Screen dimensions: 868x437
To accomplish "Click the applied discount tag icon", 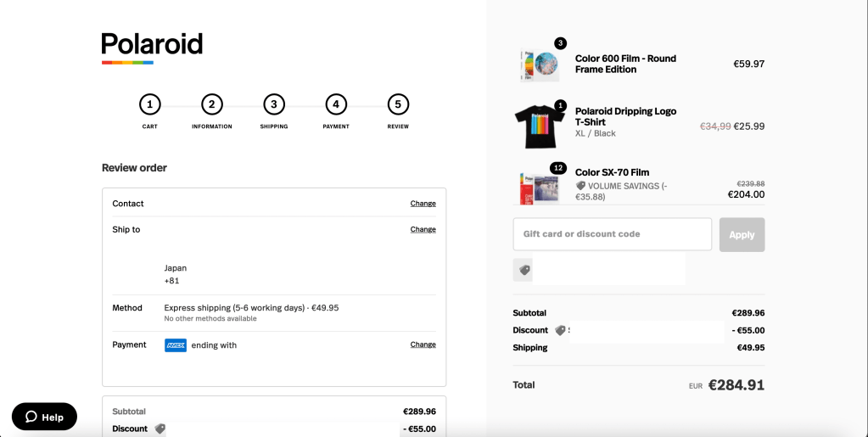I will point(524,270).
